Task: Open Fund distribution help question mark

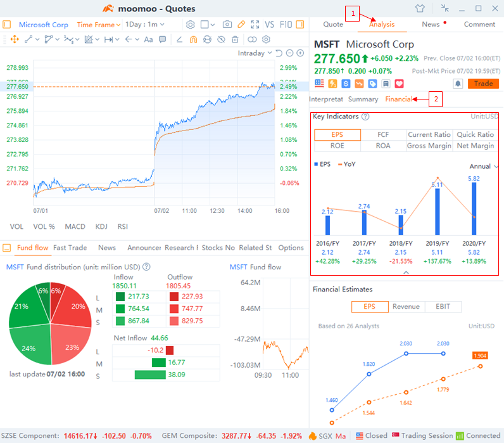Action: [x=146, y=267]
